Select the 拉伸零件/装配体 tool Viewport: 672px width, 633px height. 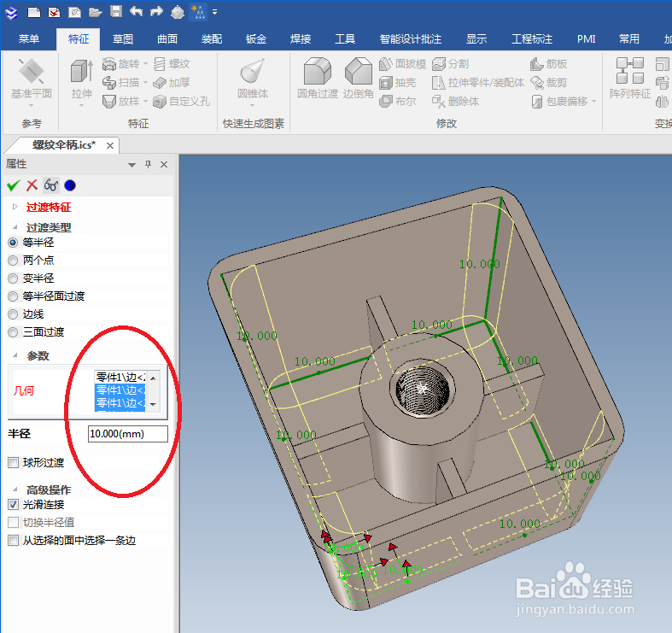[x=478, y=82]
